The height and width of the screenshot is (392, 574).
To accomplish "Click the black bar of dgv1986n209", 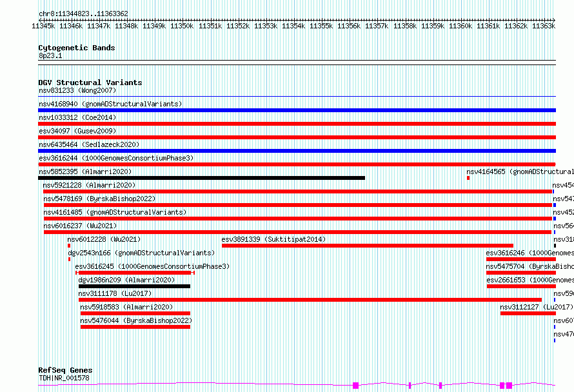I will pyautogui.click(x=134, y=286).
